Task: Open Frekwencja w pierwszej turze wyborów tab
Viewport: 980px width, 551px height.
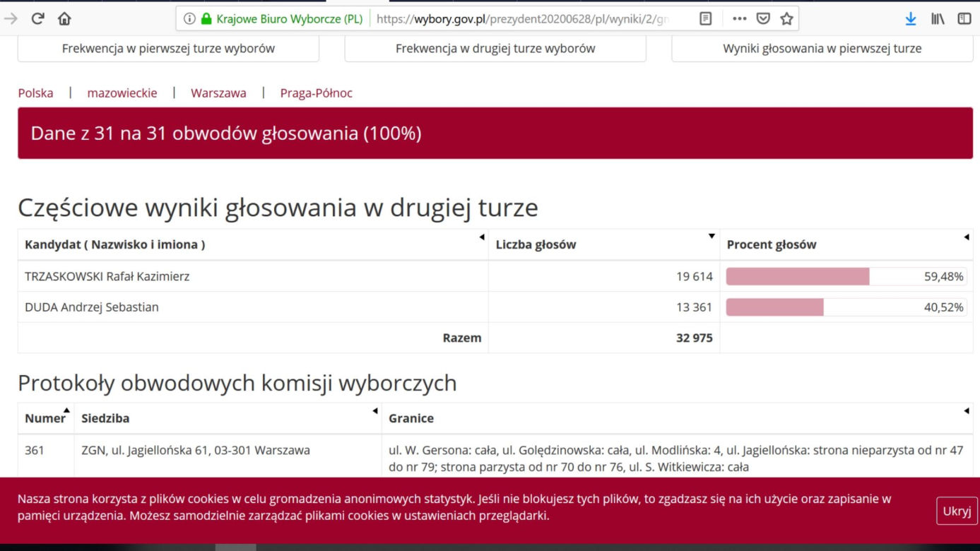Action: 168,49
